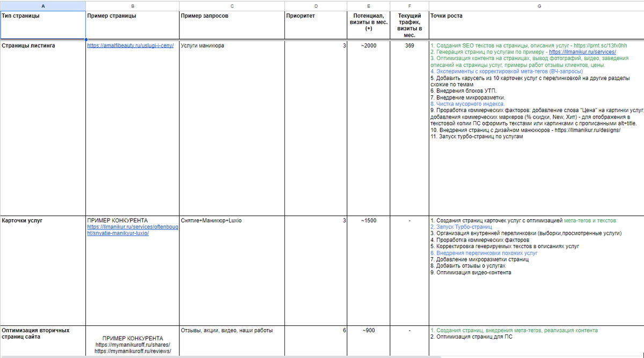Select the 'Страницы листинга' cell
Viewport: 644px width, 358px height.
point(43,127)
